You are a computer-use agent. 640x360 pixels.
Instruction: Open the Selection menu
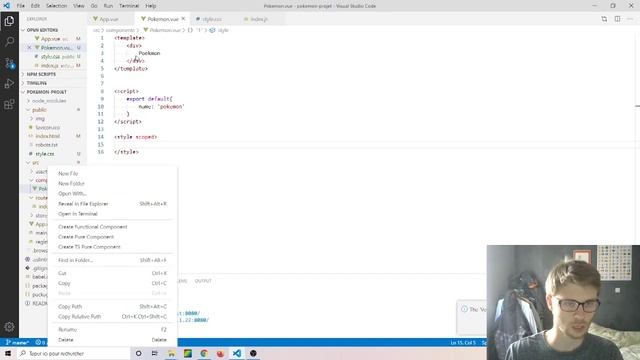point(56,6)
